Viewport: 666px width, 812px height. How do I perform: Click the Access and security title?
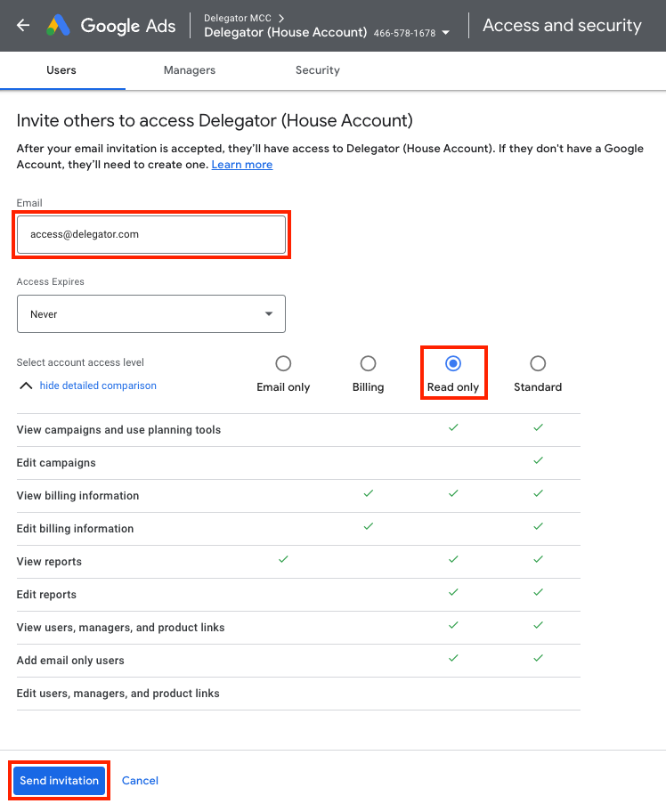tap(562, 25)
